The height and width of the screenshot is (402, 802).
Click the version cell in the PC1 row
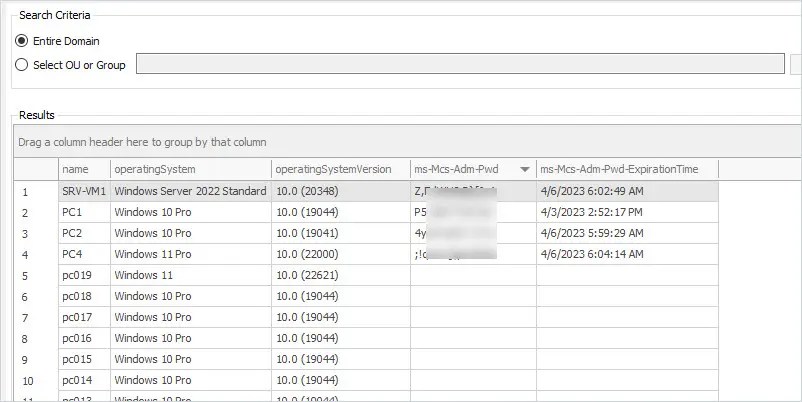tap(341, 212)
